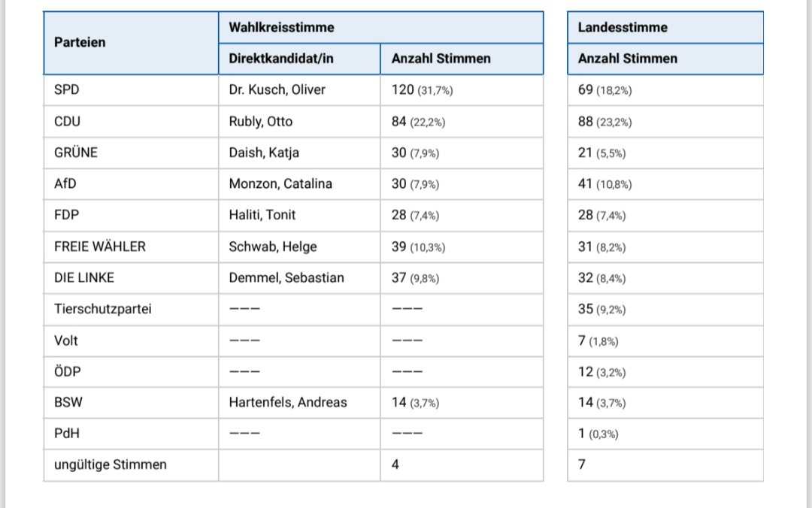Select the SPD party row label
Screen dimensions: 812x508
point(66,90)
